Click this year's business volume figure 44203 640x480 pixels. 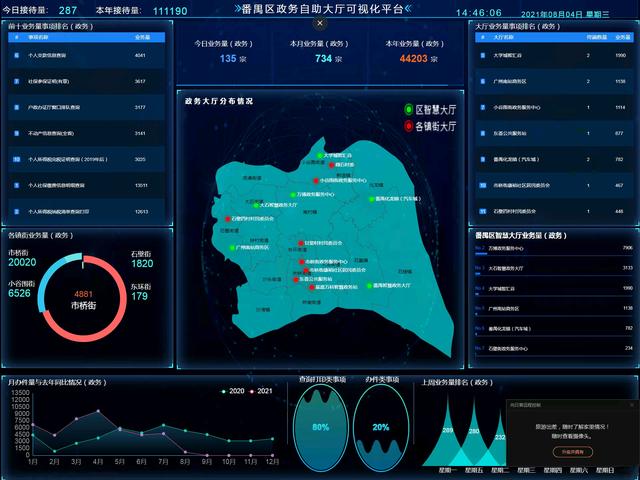[x=413, y=58]
